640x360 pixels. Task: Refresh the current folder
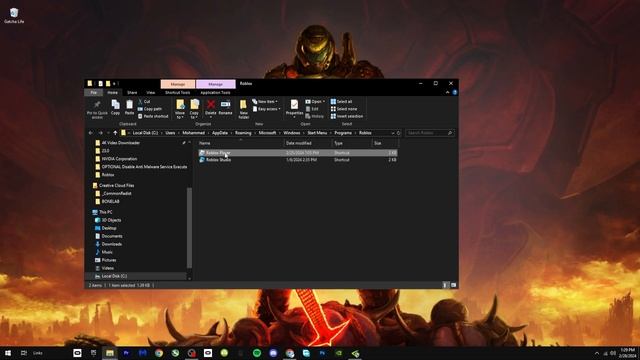(x=399, y=133)
